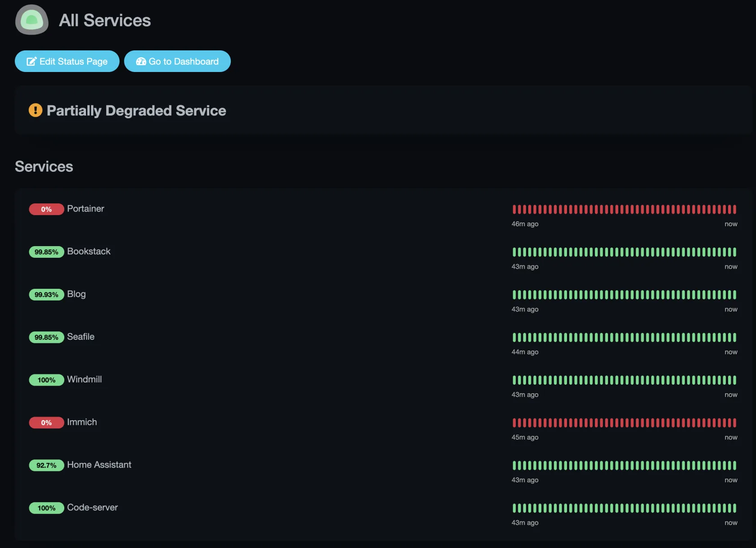
Task: Click the green 99.93% badge beside Blog
Action: coord(46,295)
